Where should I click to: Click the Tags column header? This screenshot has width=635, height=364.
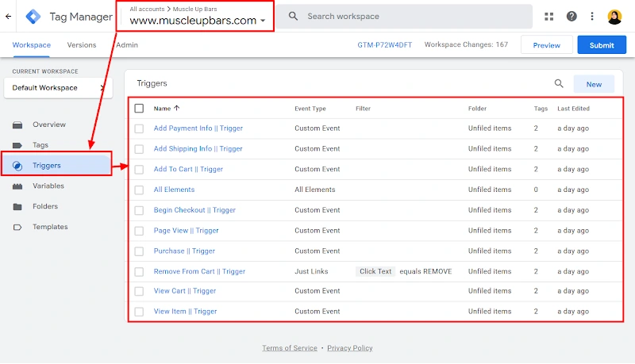click(541, 109)
